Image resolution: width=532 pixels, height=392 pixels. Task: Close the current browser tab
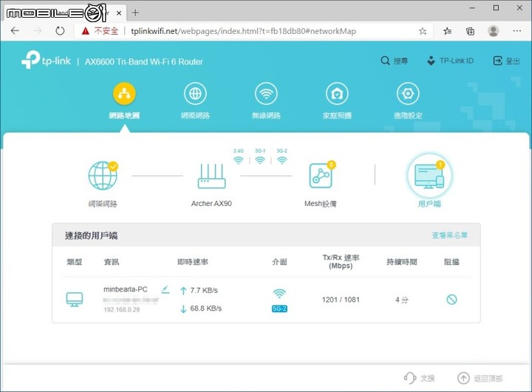[x=119, y=13]
